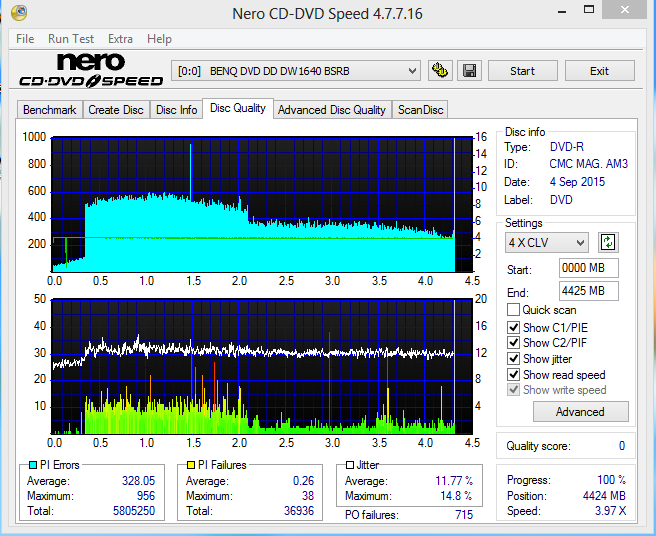Open the 4 X CLV speed dropdown

(x=546, y=243)
